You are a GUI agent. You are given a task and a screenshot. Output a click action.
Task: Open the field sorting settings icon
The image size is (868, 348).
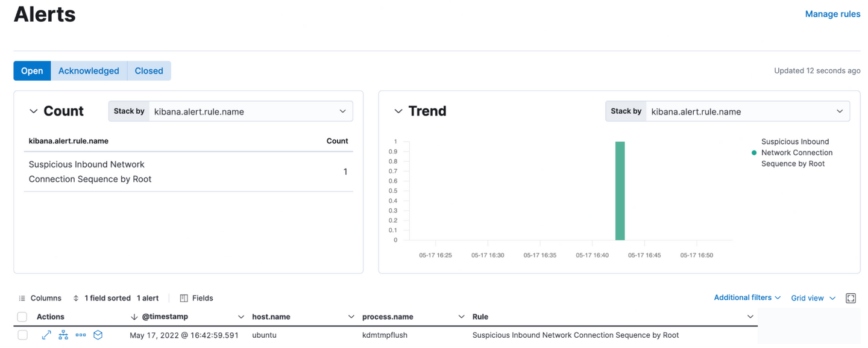76,298
